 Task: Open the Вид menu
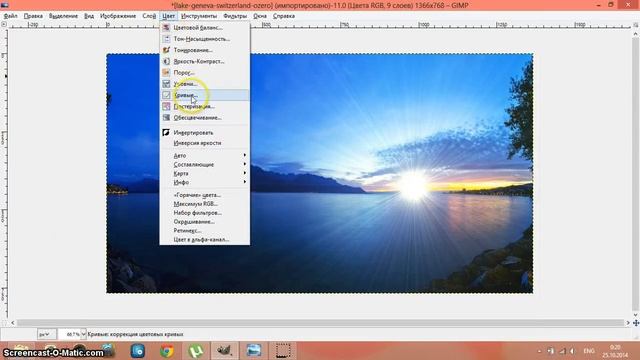point(89,16)
